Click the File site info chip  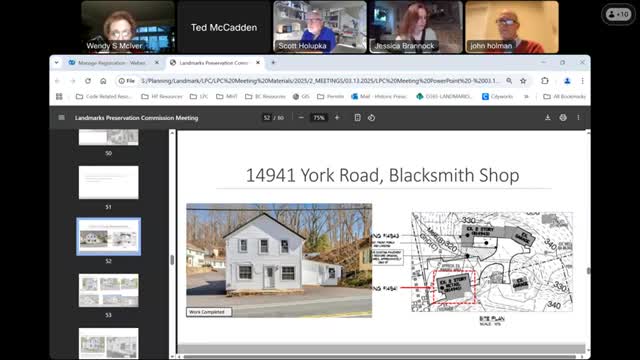(127, 81)
